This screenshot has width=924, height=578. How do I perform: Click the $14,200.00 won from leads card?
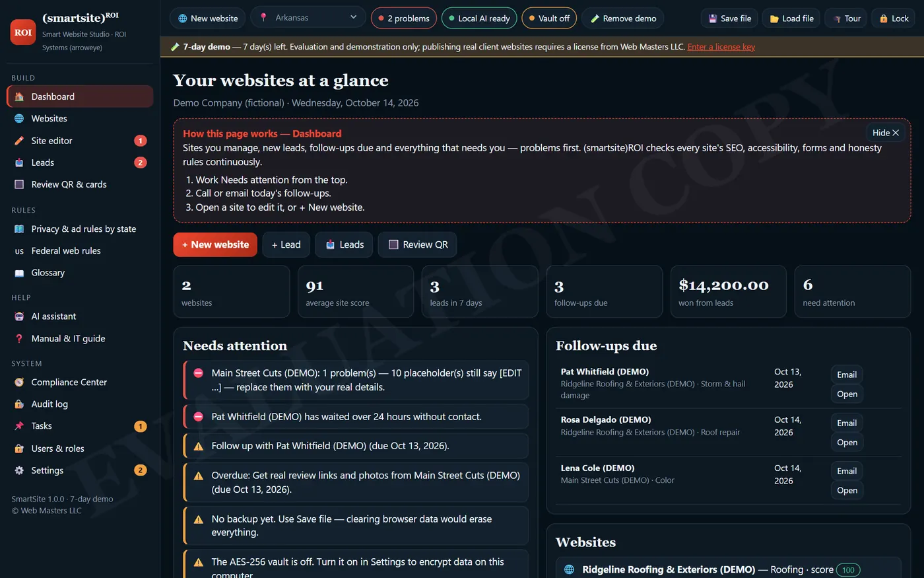[729, 291]
